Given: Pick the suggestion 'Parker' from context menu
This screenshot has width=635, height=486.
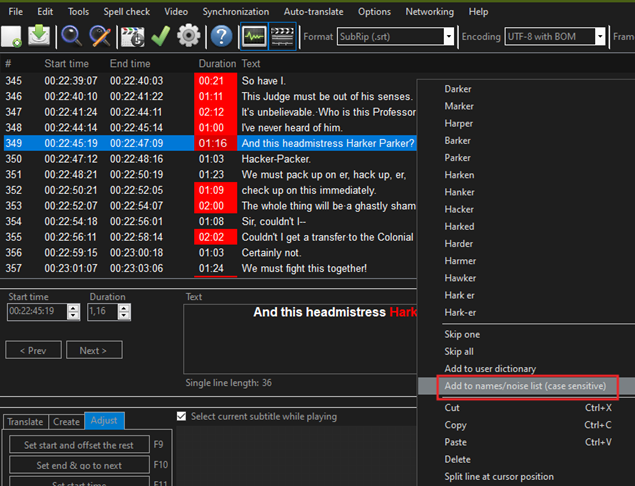Looking at the screenshot, I should [x=458, y=157].
